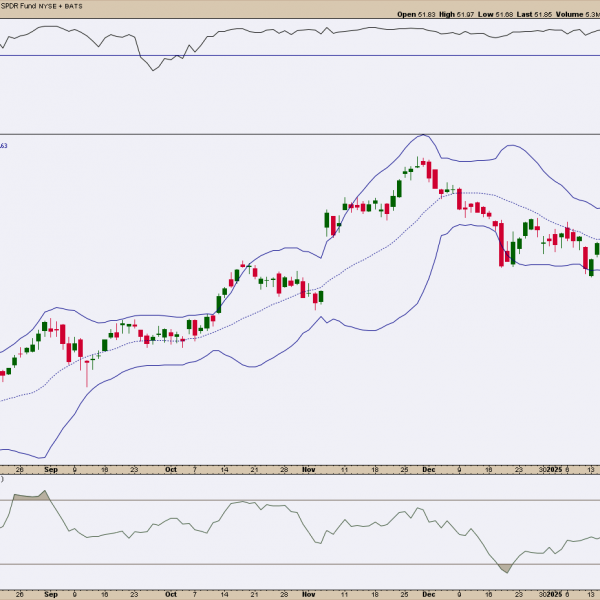Screen dimensions: 600x600
Task: Click 'Oct' on the bottom indicator date axis
Action: pyautogui.click(x=171, y=594)
